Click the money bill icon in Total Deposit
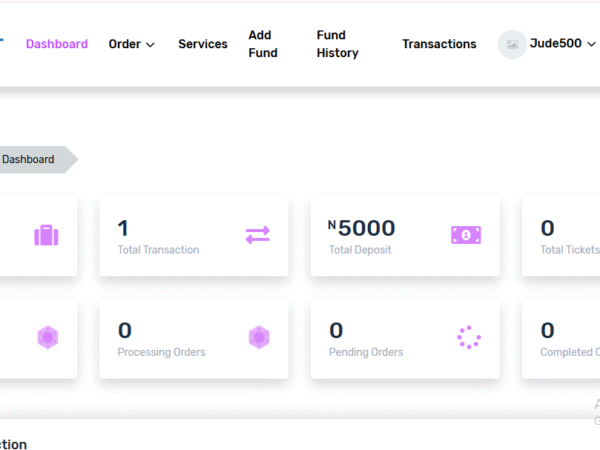This screenshot has width=600, height=450. pos(466,236)
